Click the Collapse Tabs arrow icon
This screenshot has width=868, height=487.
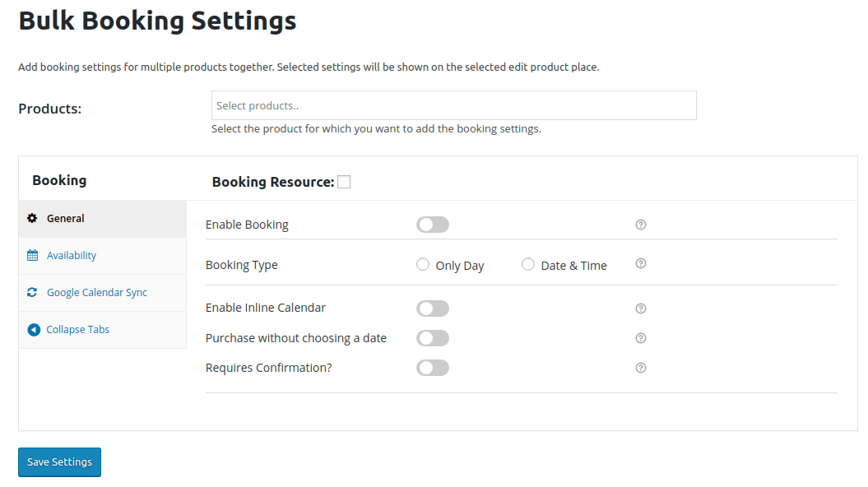pyautogui.click(x=34, y=330)
